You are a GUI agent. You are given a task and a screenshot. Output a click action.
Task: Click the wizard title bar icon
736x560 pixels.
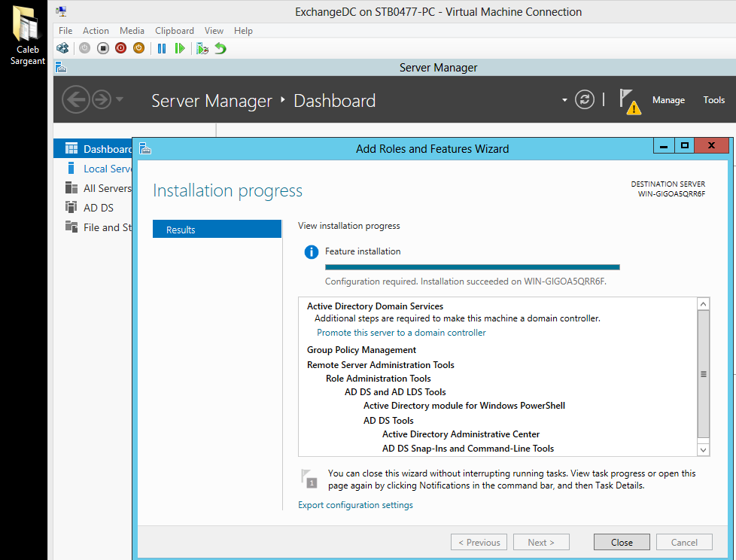point(145,149)
